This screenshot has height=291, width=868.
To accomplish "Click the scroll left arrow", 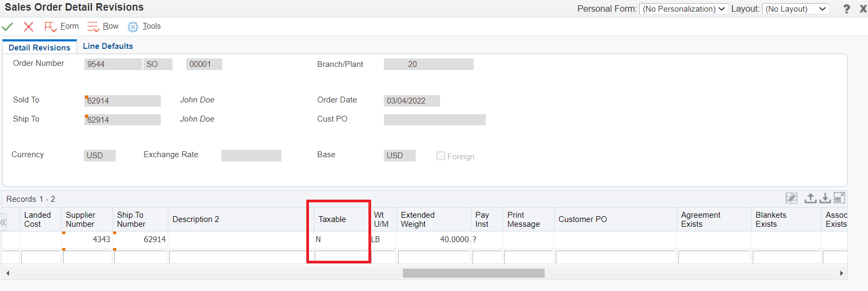I will tap(7, 273).
